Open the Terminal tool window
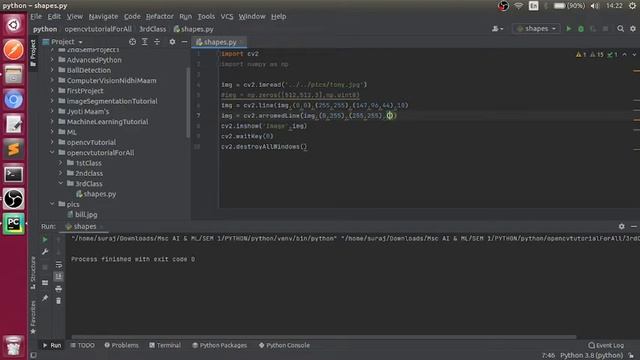Image resolution: width=640 pixels, height=360 pixels. pos(164,345)
